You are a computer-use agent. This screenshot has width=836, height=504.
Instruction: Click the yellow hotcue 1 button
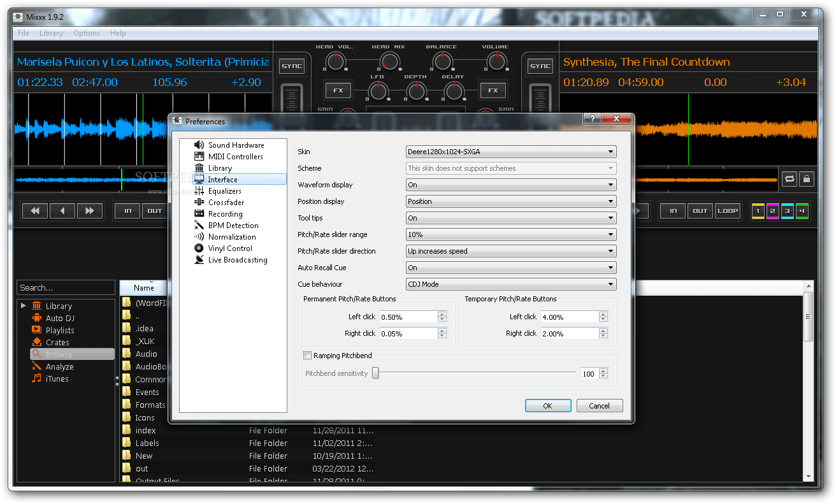pos(758,211)
